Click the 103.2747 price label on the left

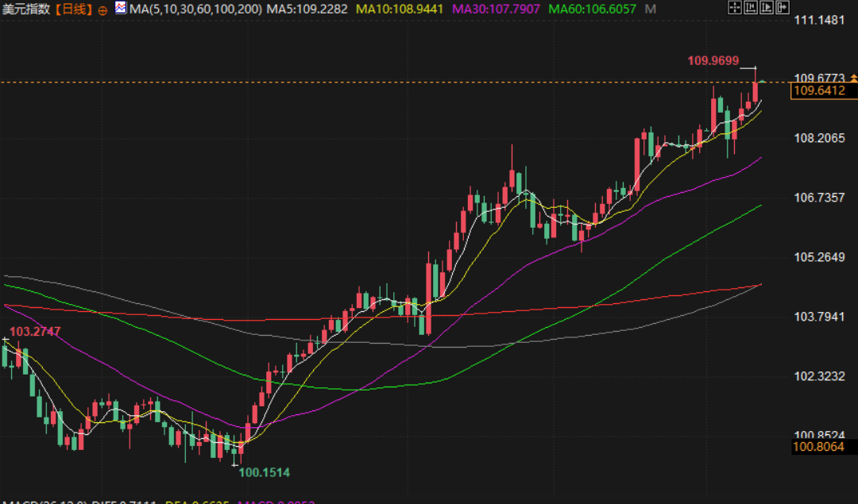[x=35, y=330]
